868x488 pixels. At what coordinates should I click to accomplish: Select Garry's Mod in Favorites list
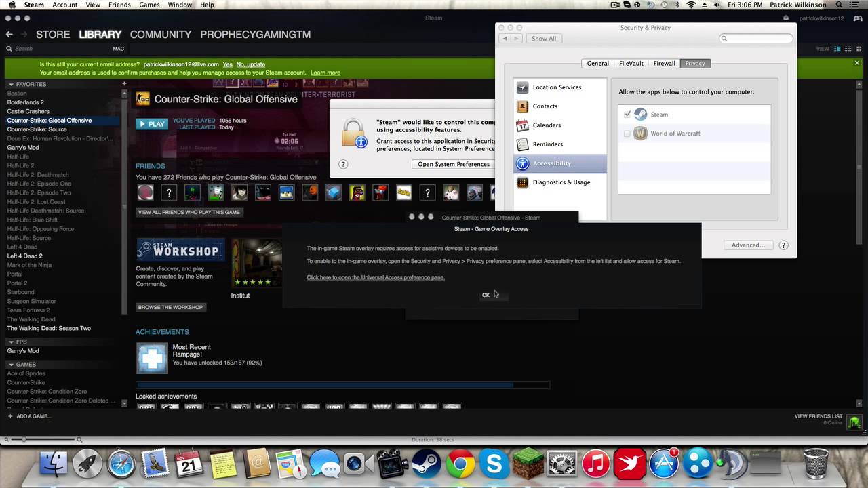pos(23,148)
